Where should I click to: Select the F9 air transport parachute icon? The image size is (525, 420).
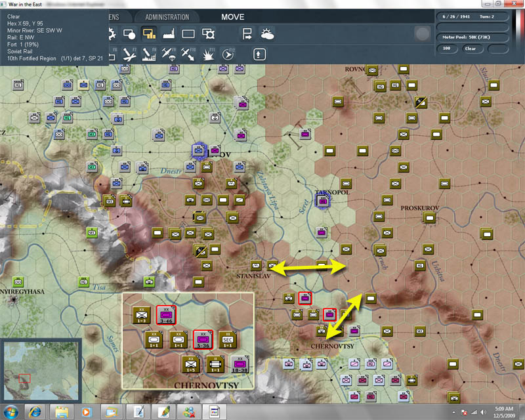(x=169, y=54)
